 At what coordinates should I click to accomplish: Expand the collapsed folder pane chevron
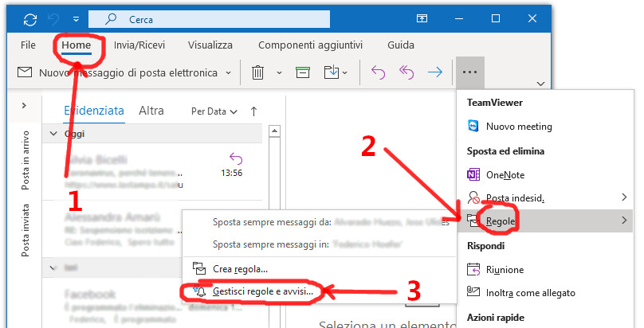pyautogui.click(x=25, y=105)
